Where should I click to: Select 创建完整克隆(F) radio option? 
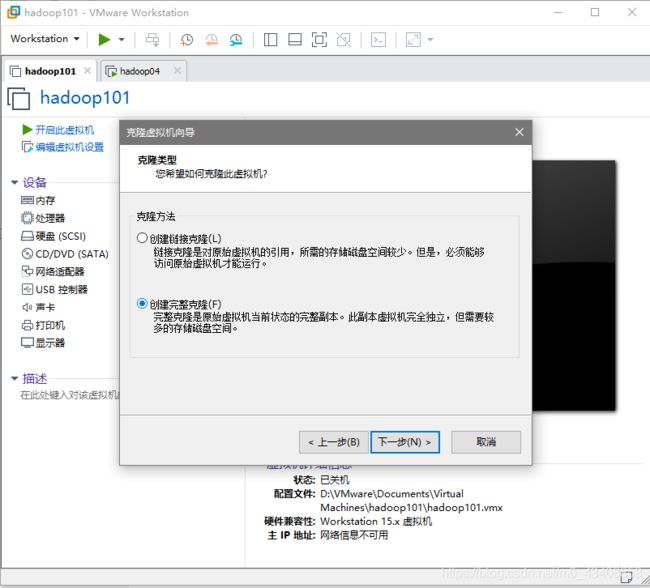(142, 304)
